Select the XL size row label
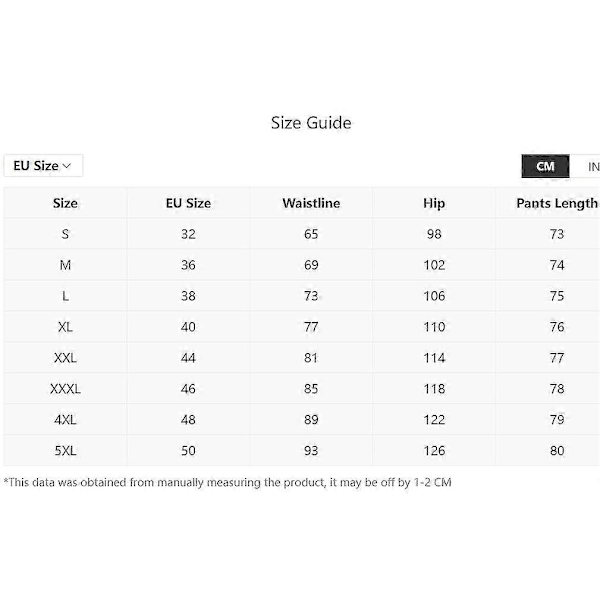Viewport: 600px width, 600px height. coord(65,327)
